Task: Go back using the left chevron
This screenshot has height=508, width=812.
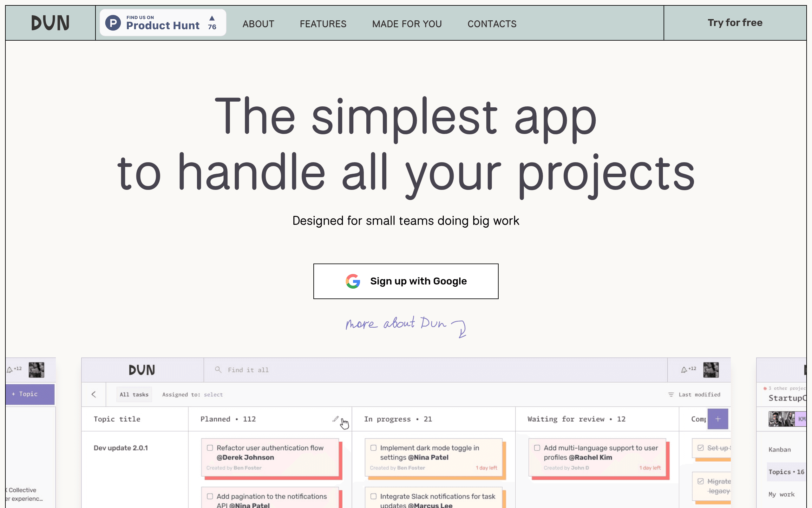Action: (x=94, y=394)
